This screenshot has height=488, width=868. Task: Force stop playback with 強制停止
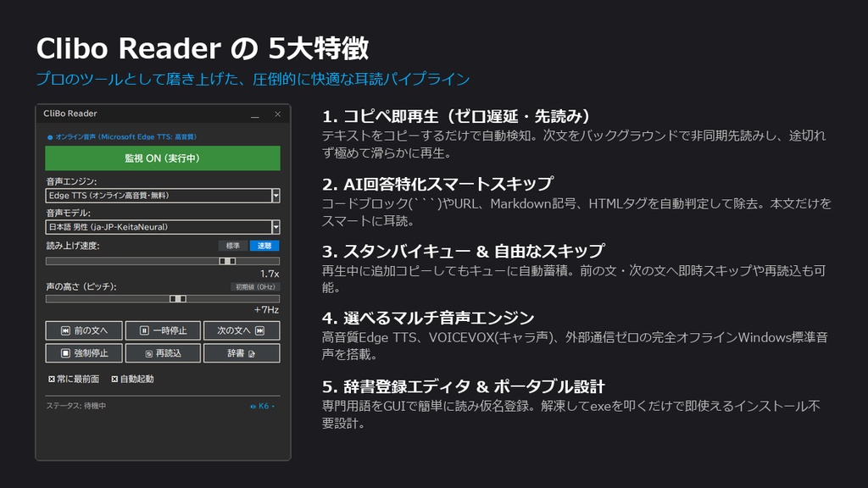pos(84,353)
